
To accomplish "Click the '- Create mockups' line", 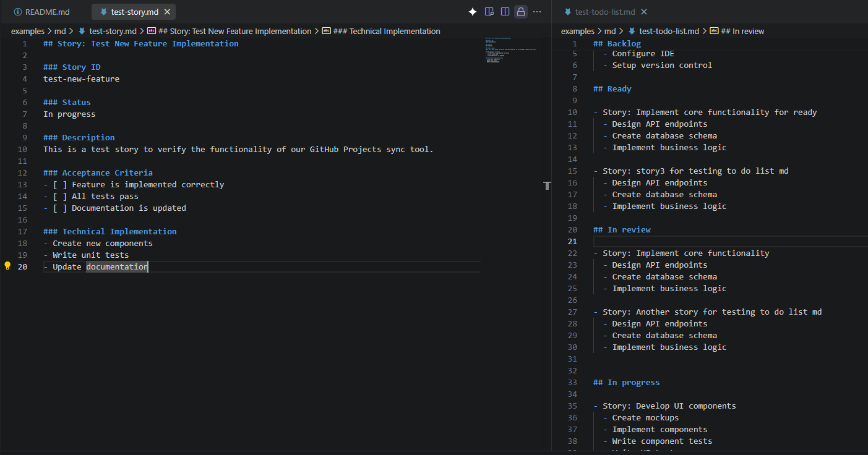I will coord(641,417).
